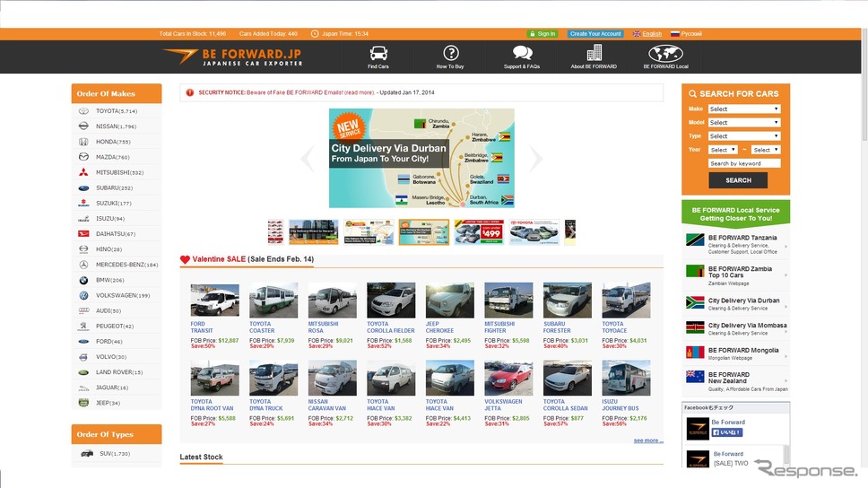Viewport: 868px width, 488px height.
Task: Click the SEARCH button
Action: (738, 180)
